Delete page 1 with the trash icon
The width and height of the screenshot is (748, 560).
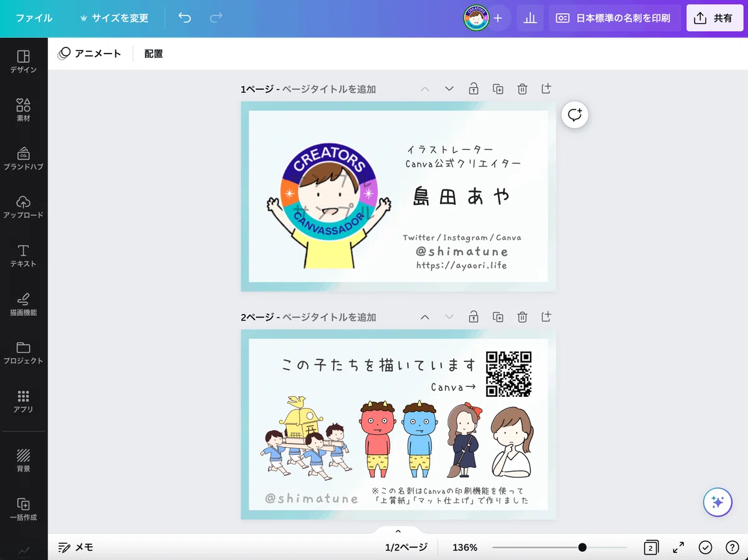pos(522,88)
